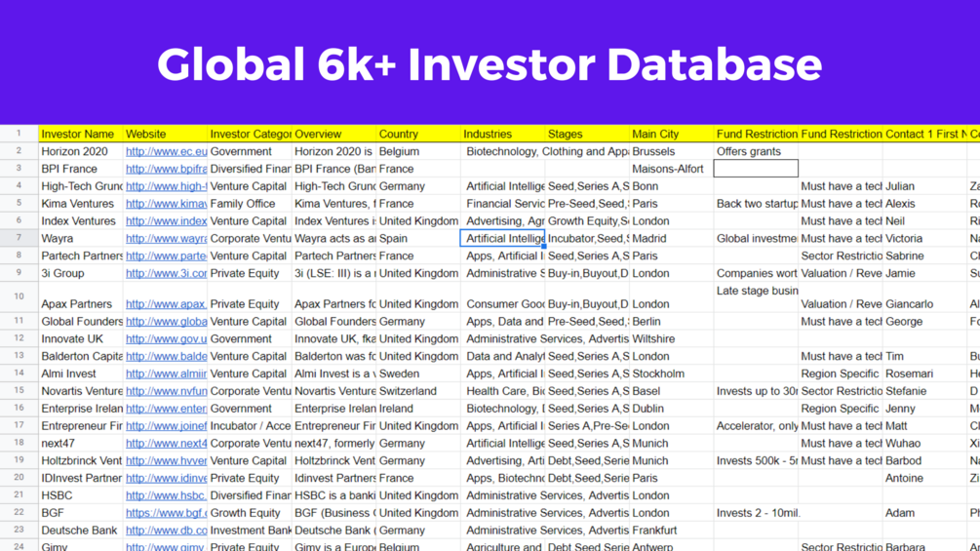The image size is (980, 551).
Task: Select the Stages header cell
Action: click(587, 134)
